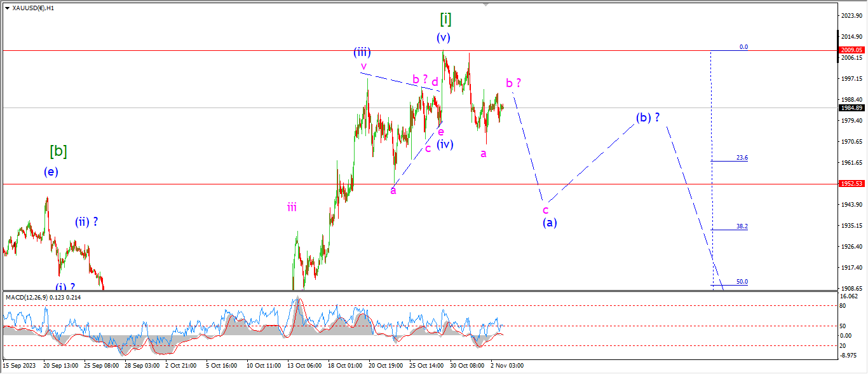Click the 28 Sep 03:00 time label
Image resolution: width=868 pixels, height=374 pixels.
(x=141, y=366)
